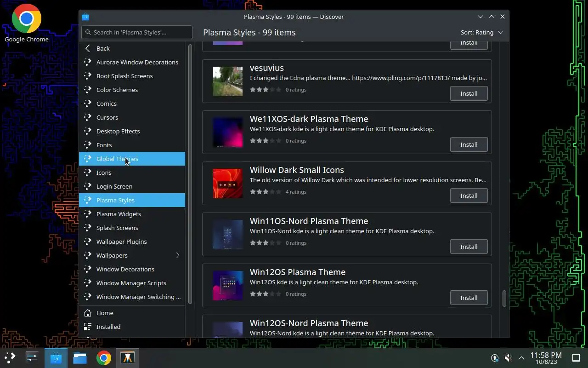Viewport: 588px width, 368px height.
Task: Open System Settings from the taskbar
Action: click(32, 357)
